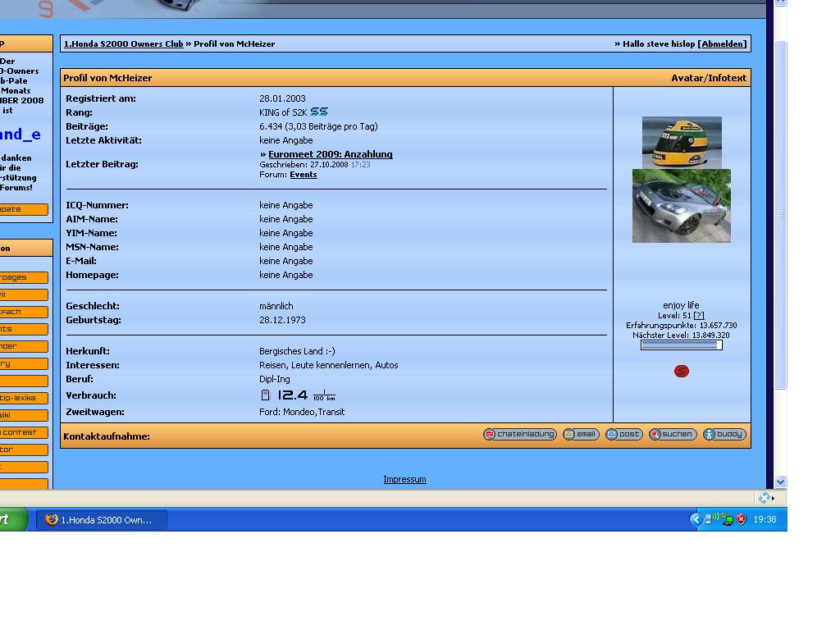Screen dimensions: 840x630
Task: Click the red S badge icon
Action: pos(681,372)
